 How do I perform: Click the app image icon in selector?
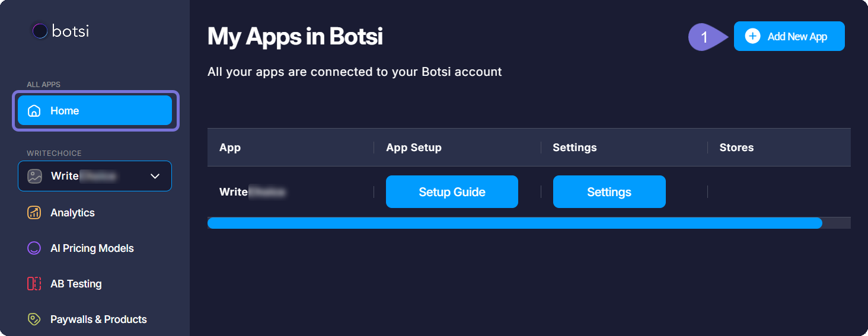tap(35, 176)
